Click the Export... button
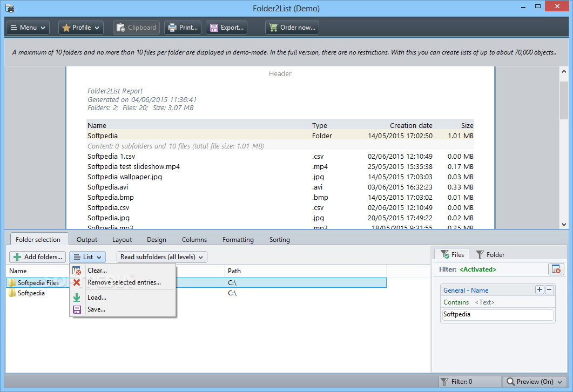The image size is (573, 392). click(227, 28)
